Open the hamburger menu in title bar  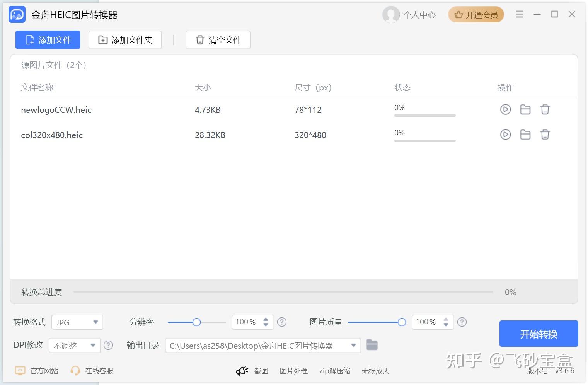point(520,14)
